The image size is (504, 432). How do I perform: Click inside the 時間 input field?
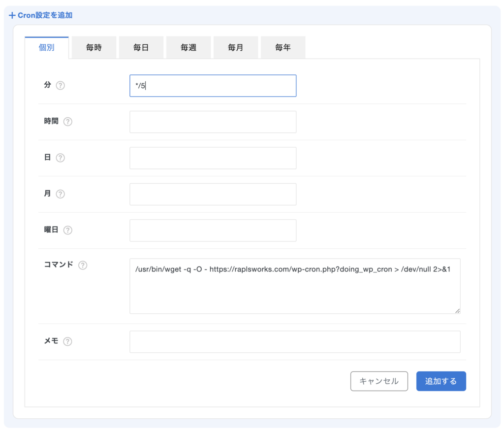tap(213, 121)
